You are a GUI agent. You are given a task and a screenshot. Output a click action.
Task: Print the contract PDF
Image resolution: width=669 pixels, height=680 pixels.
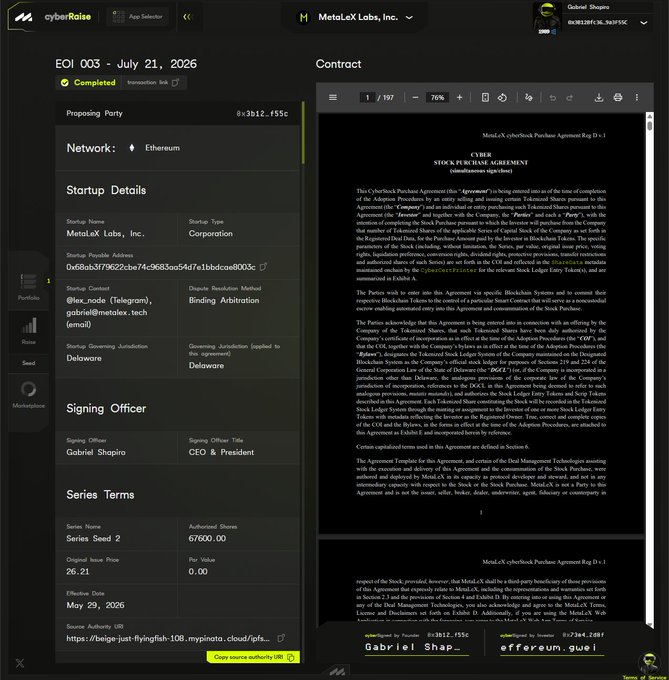tap(618, 98)
